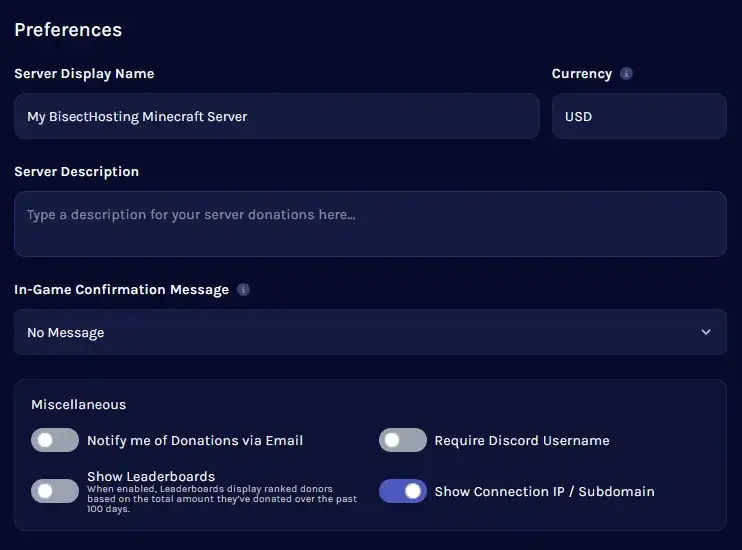Image resolution: width=742 pixels, height=550 pixels.
Task: Open the USD currency field
Action: (x=638, y=116)
